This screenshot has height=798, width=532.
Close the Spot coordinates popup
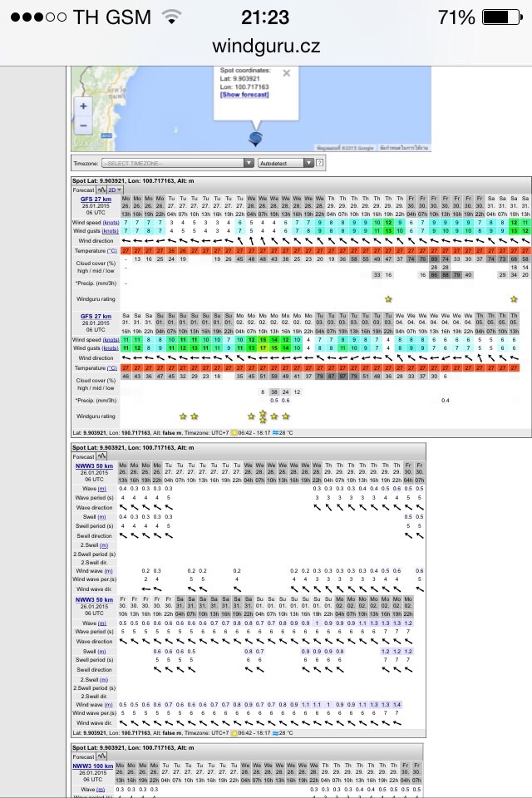point(287,73)
